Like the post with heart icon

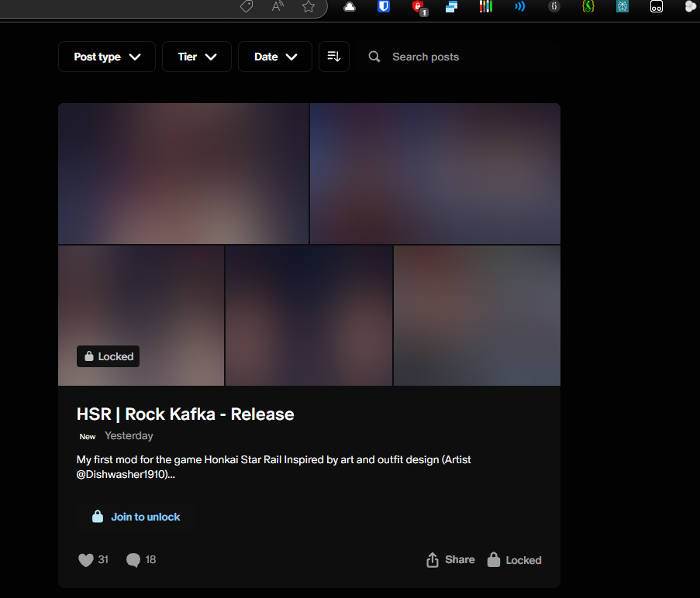click(86, 560)
